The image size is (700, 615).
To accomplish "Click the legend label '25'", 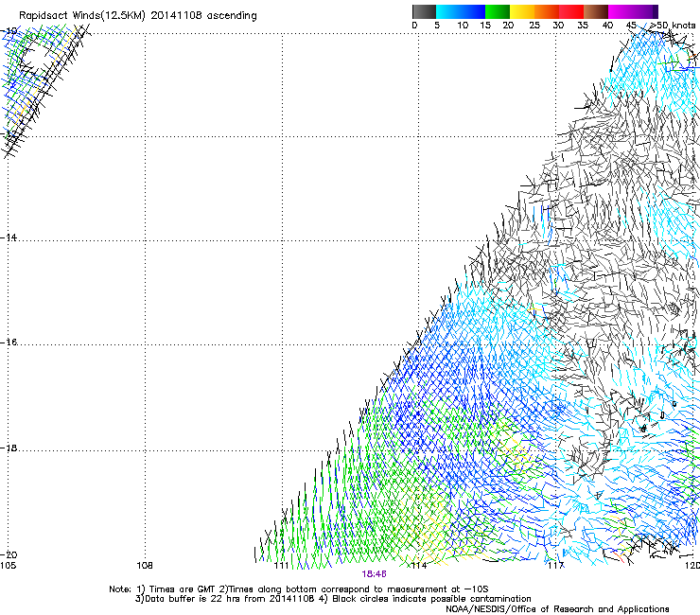I will (x=534, y=26).
